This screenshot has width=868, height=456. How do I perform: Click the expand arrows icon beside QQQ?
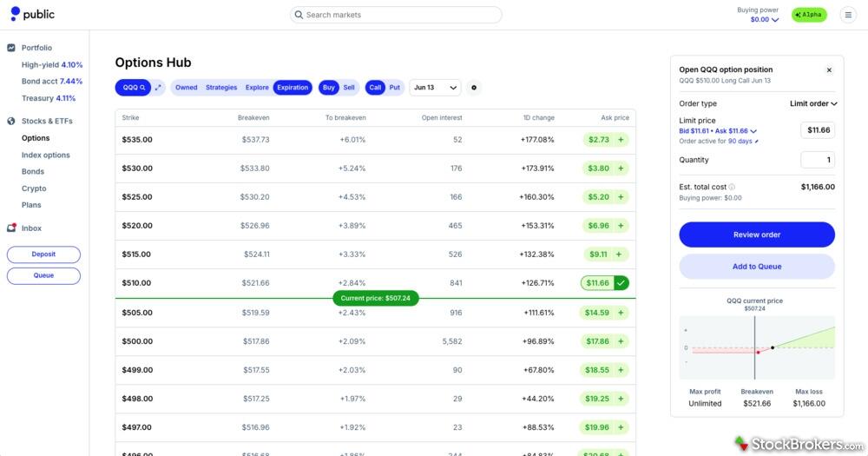158,88
